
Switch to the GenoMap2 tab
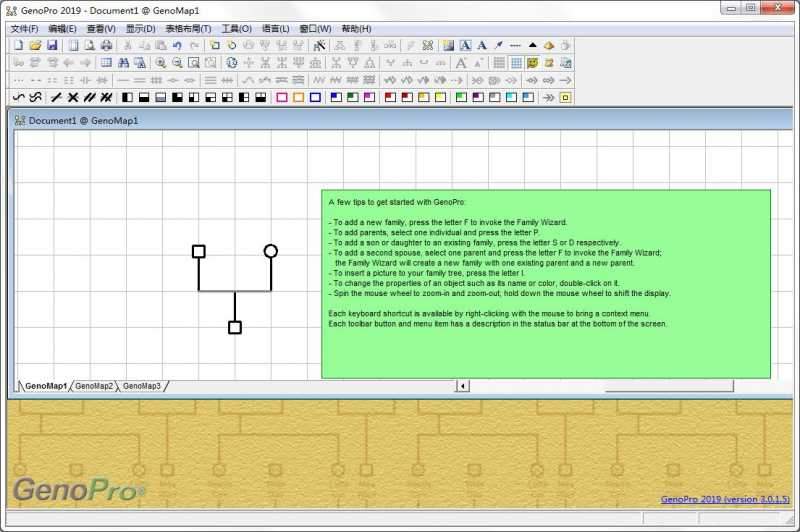point(94,386)
